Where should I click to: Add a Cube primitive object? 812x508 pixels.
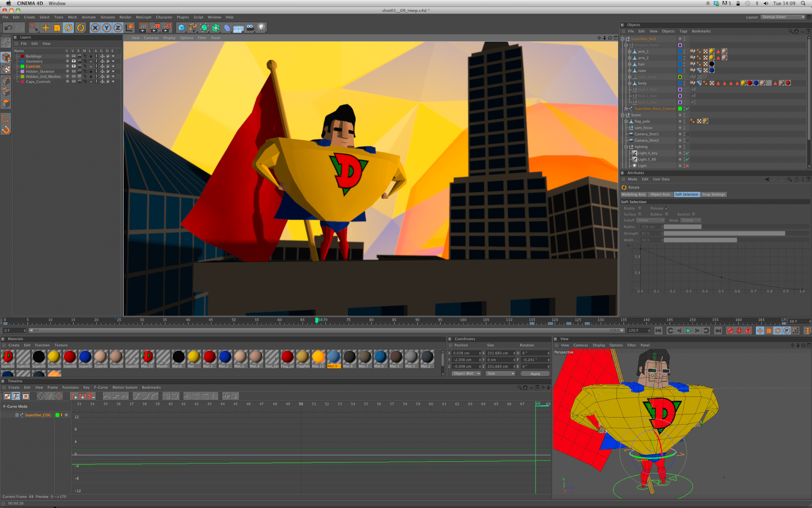pos(181,28)
